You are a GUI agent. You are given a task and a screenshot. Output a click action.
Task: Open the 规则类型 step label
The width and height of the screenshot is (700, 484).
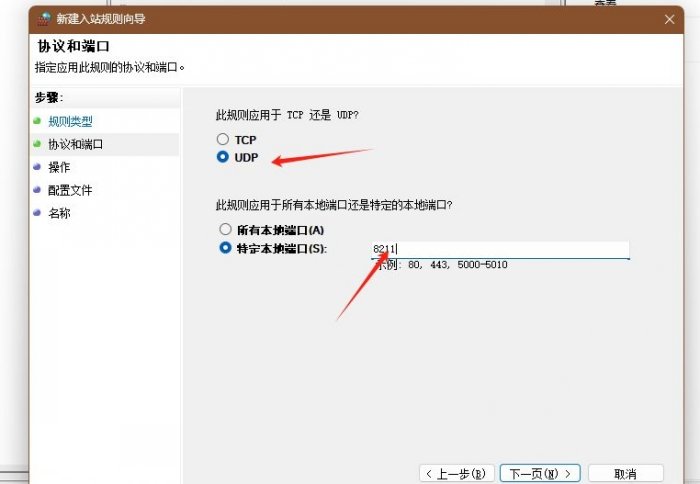[70, 121]
